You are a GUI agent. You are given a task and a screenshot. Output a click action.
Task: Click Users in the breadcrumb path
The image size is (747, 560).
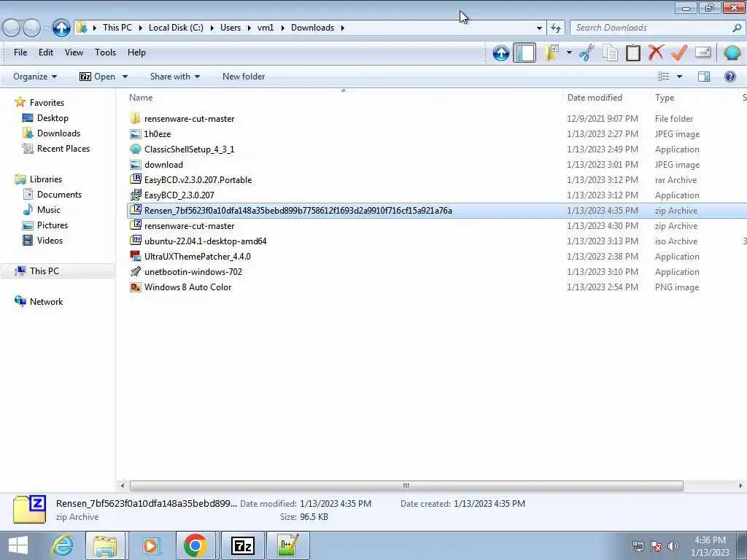[x=231, y=28]
